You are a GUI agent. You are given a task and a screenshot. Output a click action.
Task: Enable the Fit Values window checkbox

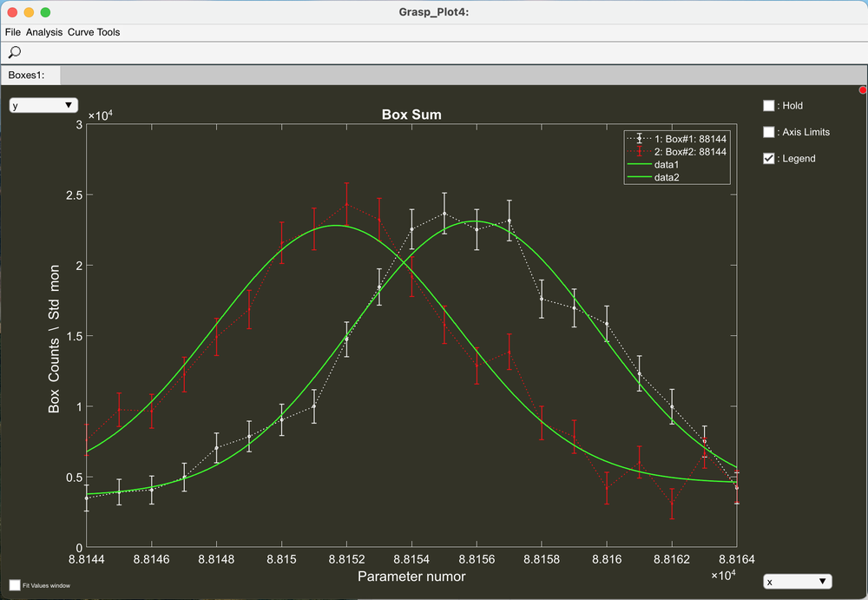click(x=12, y=585)
